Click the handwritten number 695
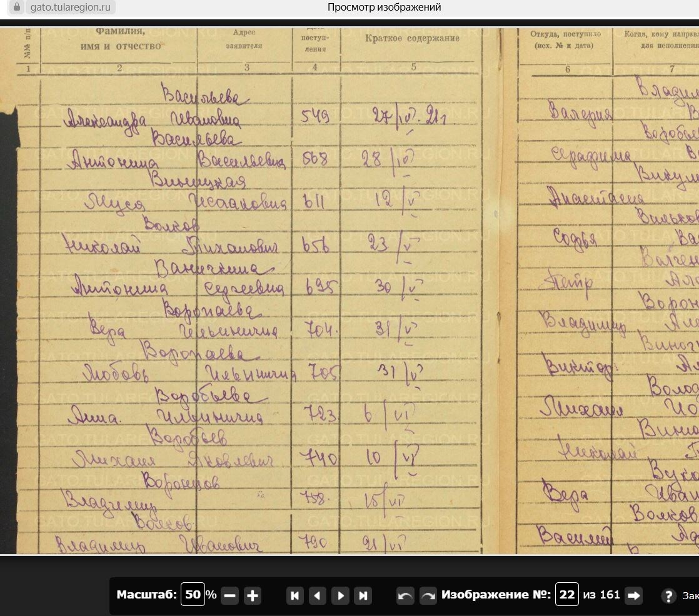The width and height of the screenshot is (699, 616). (x=320, y=287)
